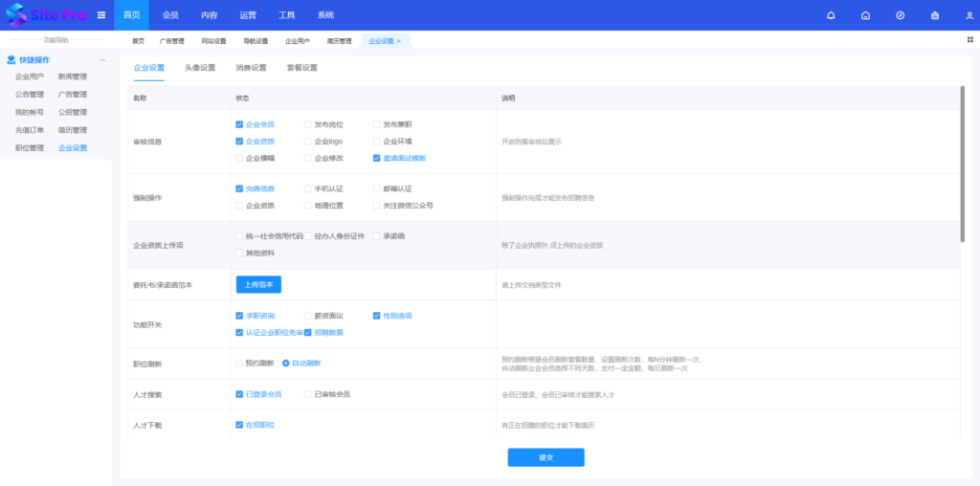Check the 其他资料 checkbox

pos(239,253)
